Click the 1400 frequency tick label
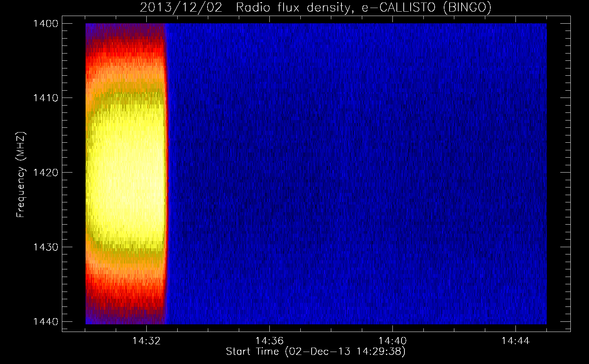The height and width of the screenshot is (364, 589). (x=46, y=24)
